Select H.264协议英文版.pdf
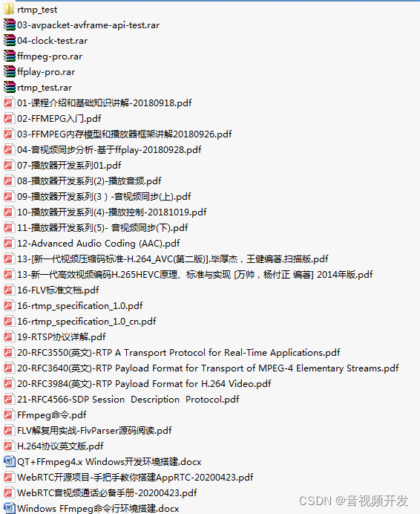The height and width of the screenshot is (514, 420). [x=60, y=446]
